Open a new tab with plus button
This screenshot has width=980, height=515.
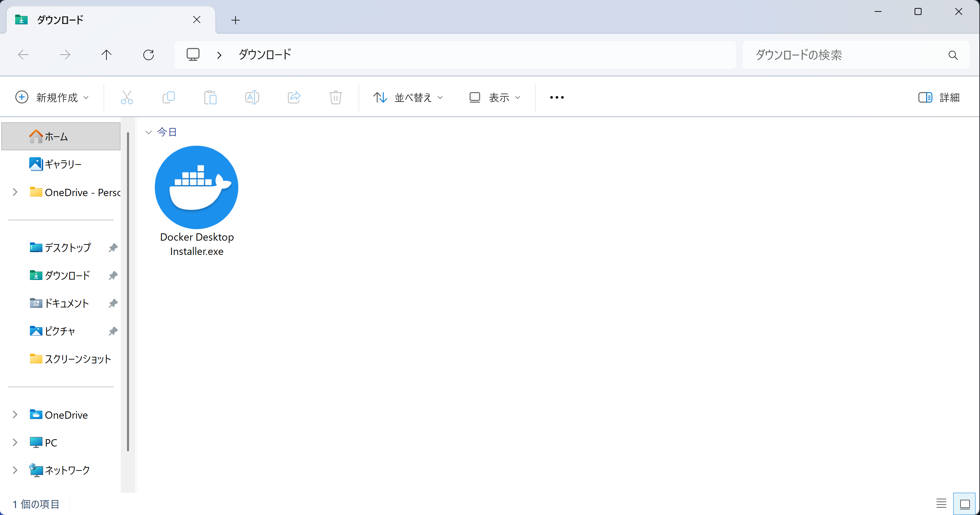click(236, 20)
